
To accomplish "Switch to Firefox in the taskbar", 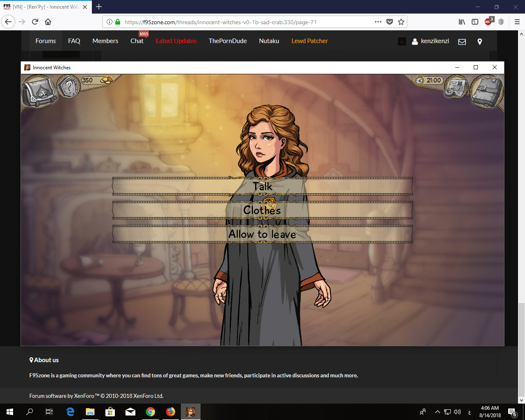I will coord(171,412).
